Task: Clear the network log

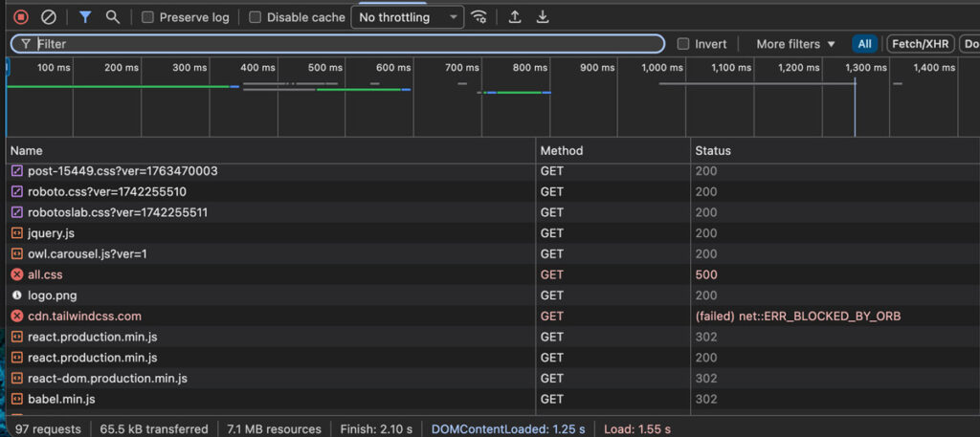Action: click(49, 17)
